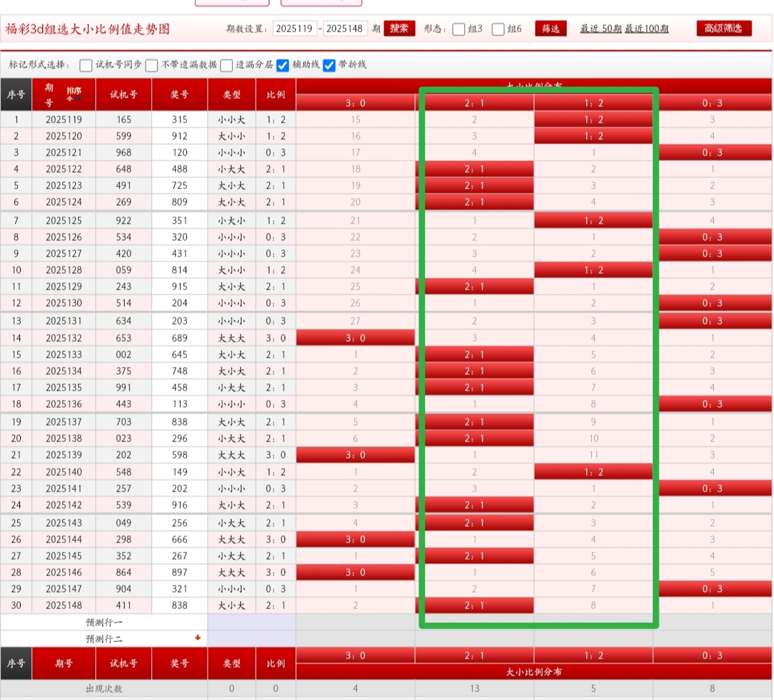Tick the 不带遗漏数据 checkbox
The width and height of the screenshot is (774, 700).
coord(152,65)
